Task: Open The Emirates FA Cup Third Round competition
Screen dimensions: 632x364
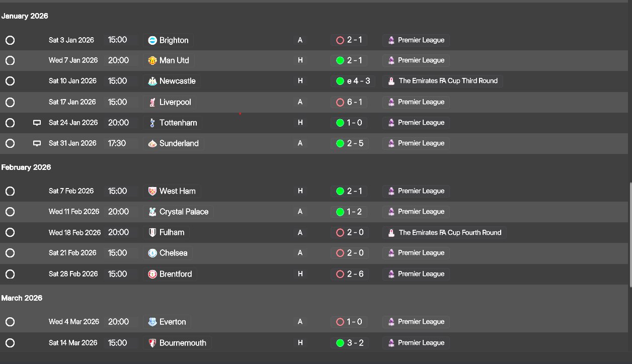Action: tap(448, 81)
